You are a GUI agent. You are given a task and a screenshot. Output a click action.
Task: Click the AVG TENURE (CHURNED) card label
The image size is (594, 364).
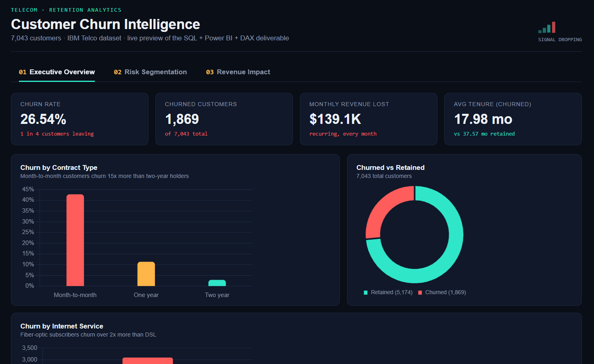tap(492, 104)
